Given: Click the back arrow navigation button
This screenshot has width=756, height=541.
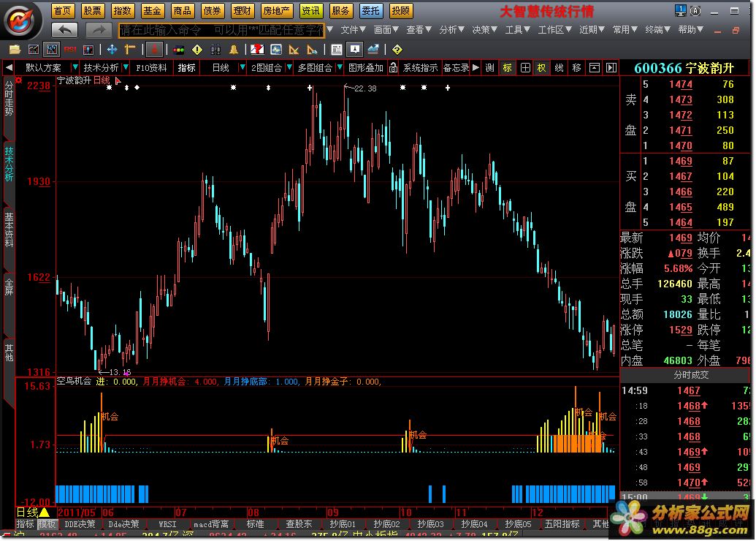Looking at the screenshot, I should coord(64,30).
